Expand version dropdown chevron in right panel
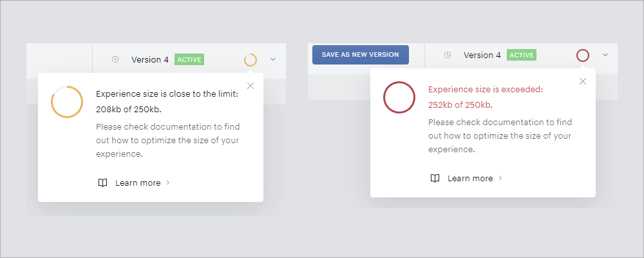Screen dimensions: 644x258 point(605,55)
